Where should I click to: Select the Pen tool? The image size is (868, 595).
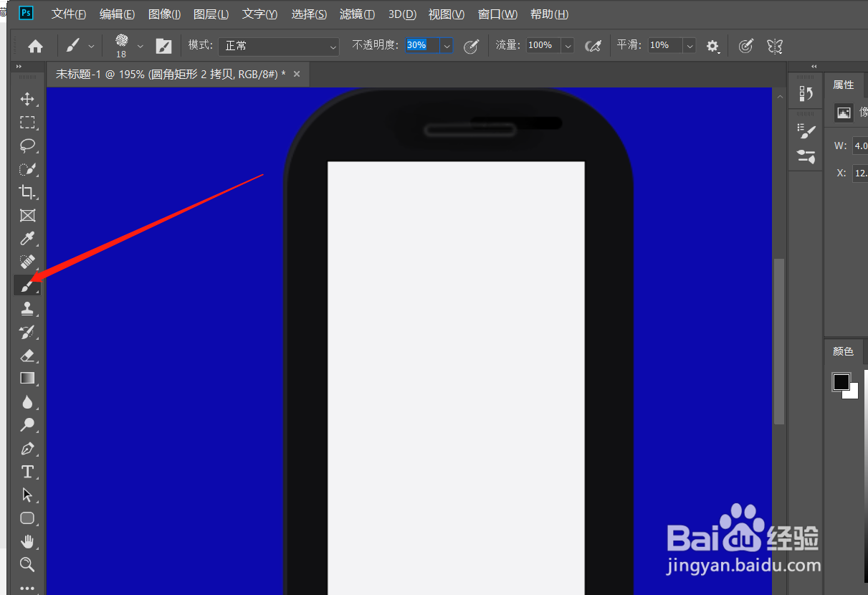point(27,449)
